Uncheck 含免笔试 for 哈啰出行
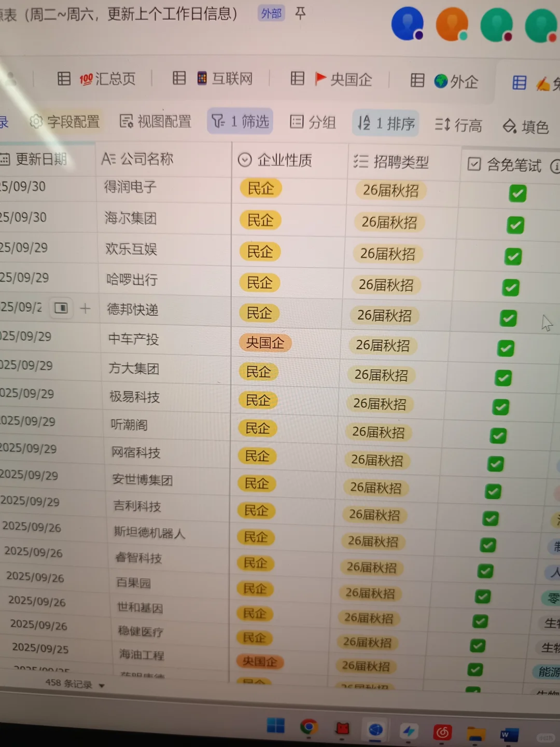This screenshot has height=747, width=560. coord(511,287)
